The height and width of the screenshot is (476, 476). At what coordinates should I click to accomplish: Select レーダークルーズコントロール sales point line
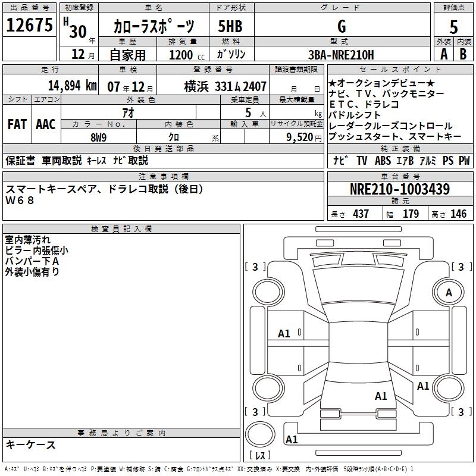coord(391,126)
